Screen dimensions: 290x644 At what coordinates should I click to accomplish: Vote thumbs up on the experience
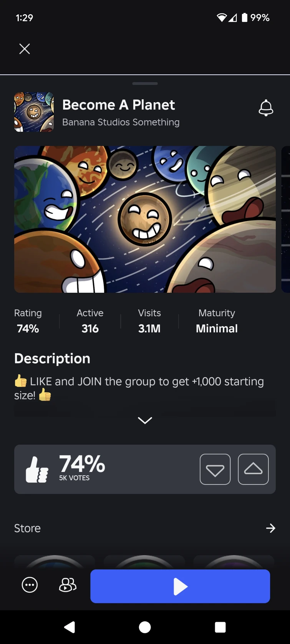[253, 469]
